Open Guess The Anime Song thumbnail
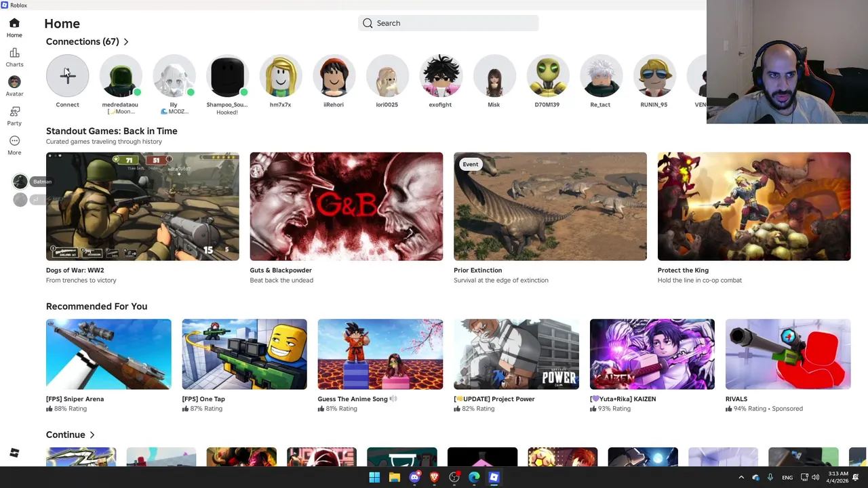 point(380,354)
